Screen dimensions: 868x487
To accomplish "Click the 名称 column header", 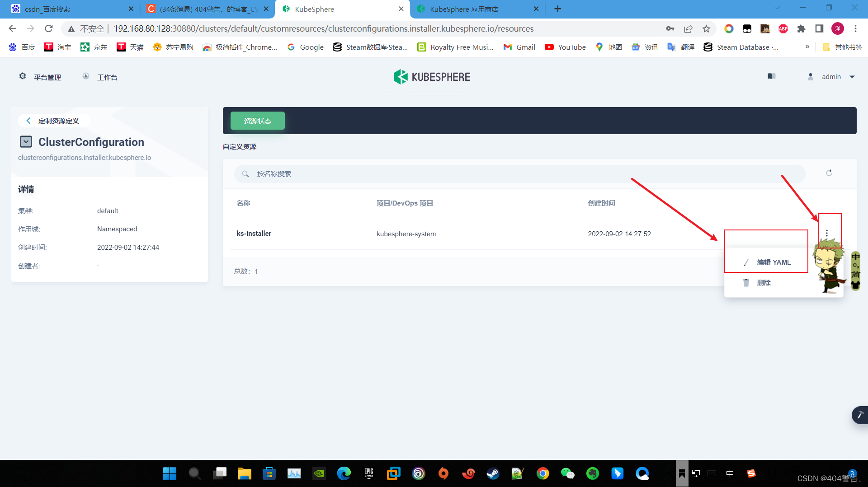I will [243, 203].
